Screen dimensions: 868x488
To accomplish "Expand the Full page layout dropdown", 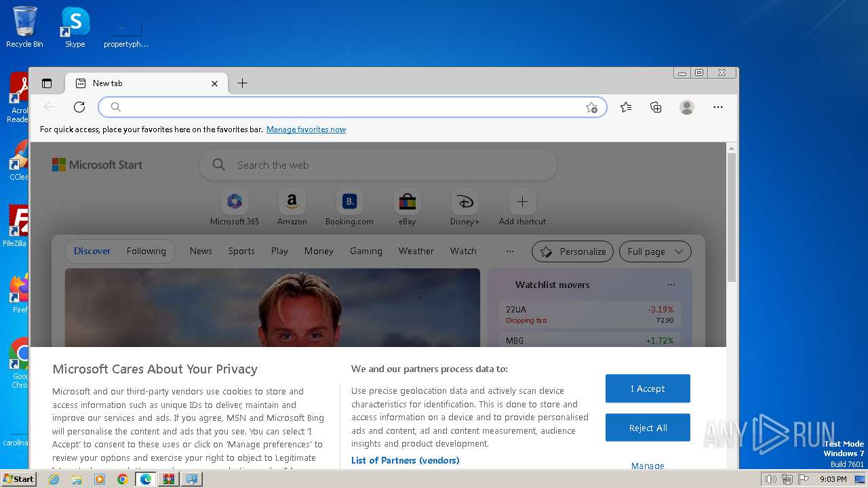I will [x=655, y=251].
